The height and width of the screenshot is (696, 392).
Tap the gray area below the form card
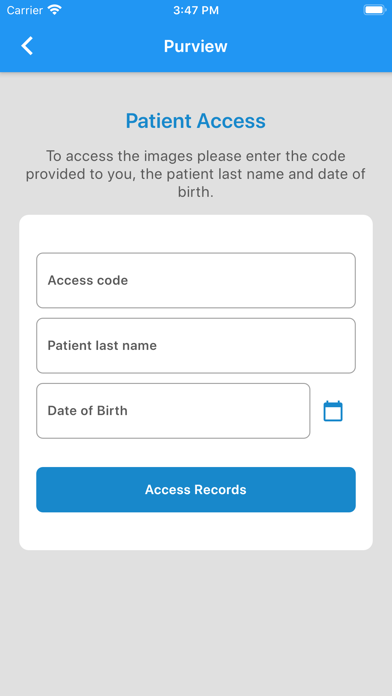point(196,621)
